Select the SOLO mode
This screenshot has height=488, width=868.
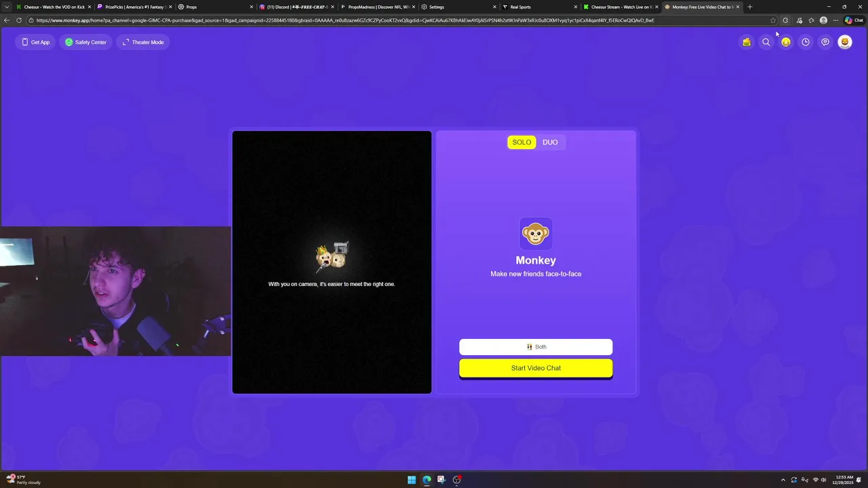521,142
